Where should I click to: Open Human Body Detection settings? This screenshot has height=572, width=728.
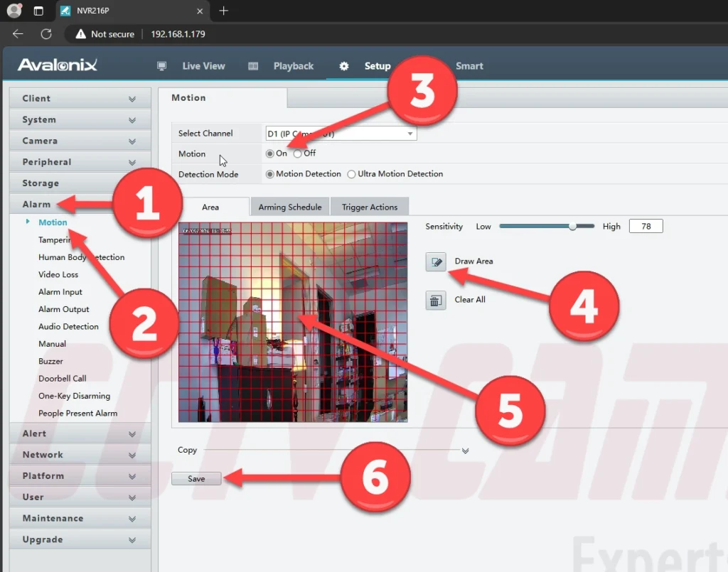click(81, 257)
